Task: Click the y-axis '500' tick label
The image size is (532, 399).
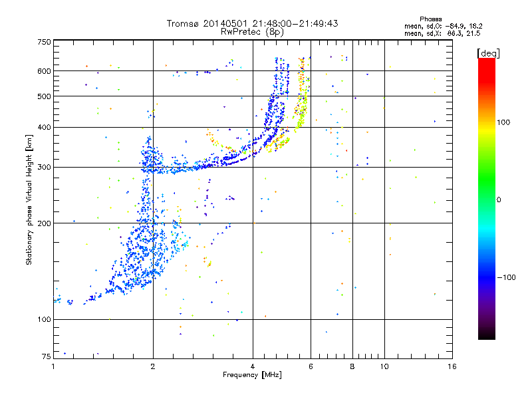Action: tap(44, 96)
